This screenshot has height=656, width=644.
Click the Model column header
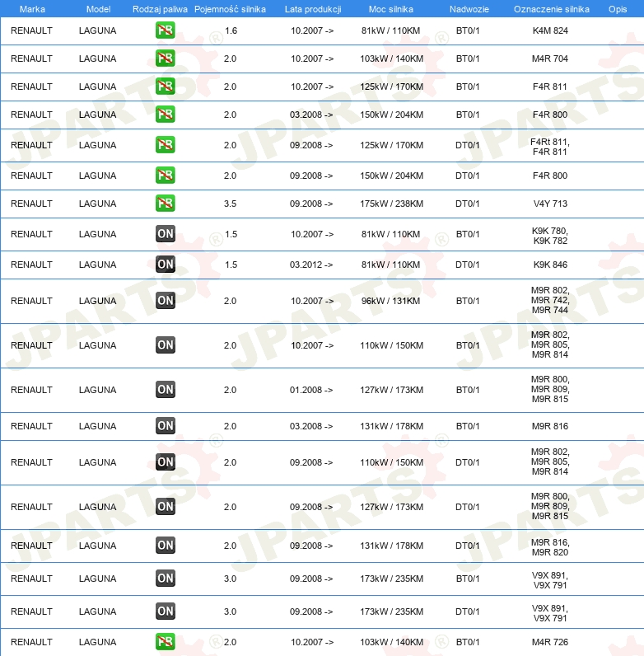coord(98,9)
